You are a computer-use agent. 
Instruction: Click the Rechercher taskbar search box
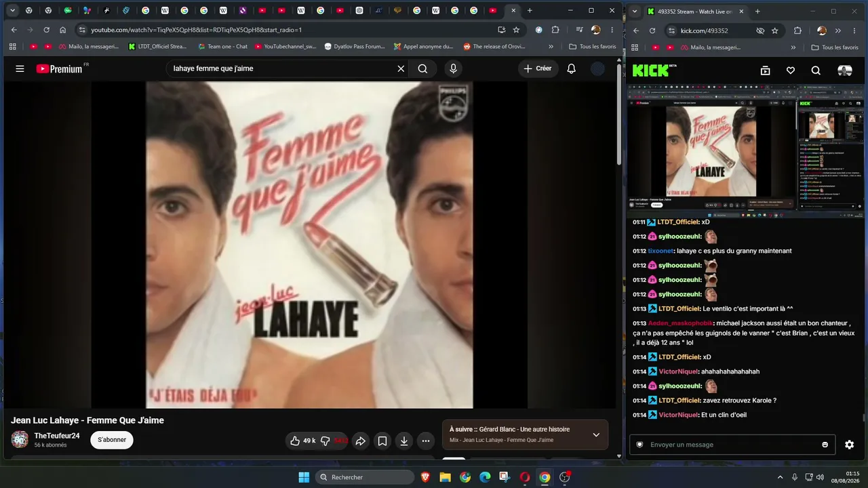(366, 477)
